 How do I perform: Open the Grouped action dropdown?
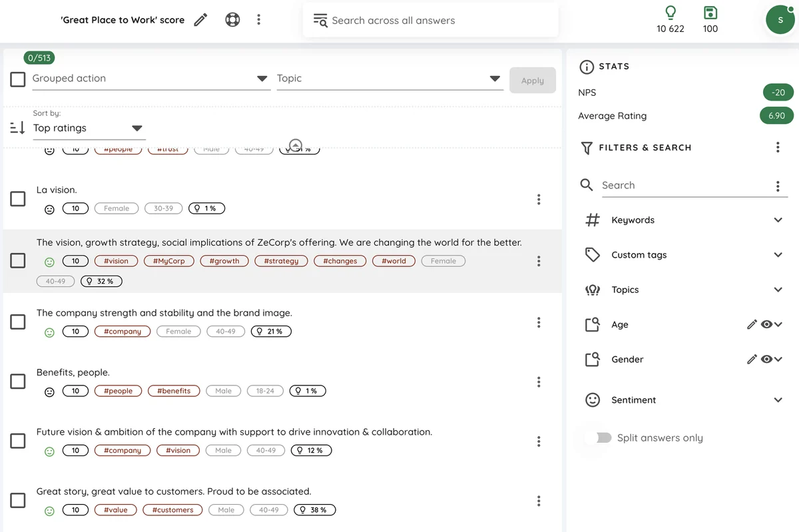tap(150, 79)
